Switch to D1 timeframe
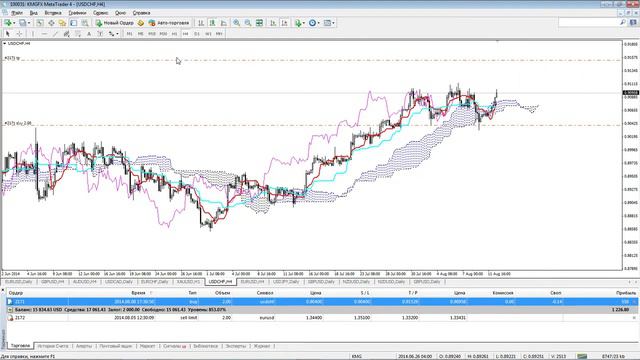 (197, 34)
